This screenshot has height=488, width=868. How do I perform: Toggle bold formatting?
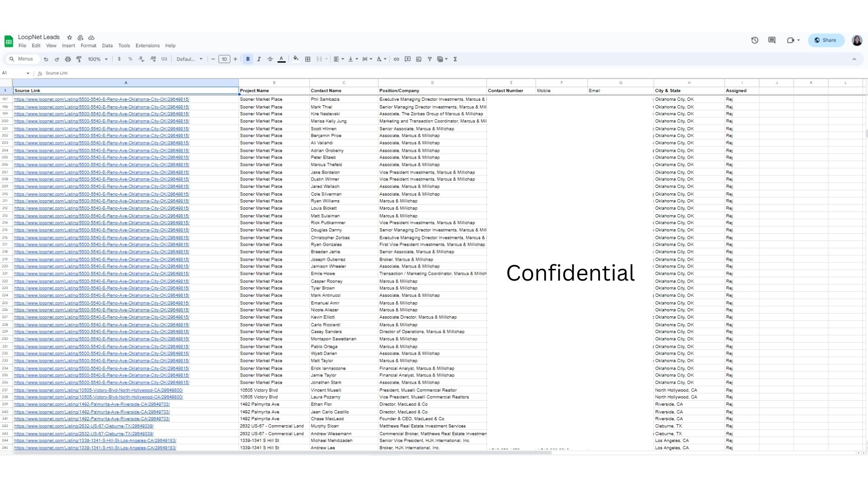tap(248, 59)
